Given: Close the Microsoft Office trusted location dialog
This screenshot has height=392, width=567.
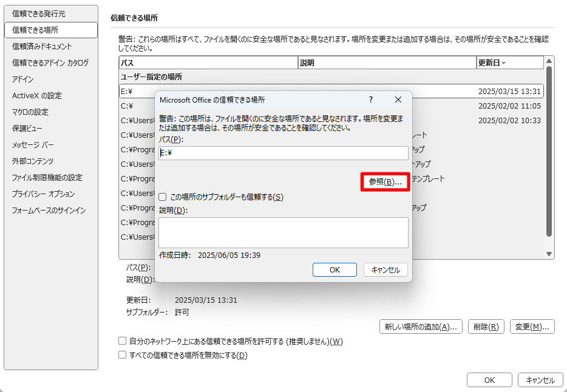Looking at the screenshot, I should coord(398,100).
